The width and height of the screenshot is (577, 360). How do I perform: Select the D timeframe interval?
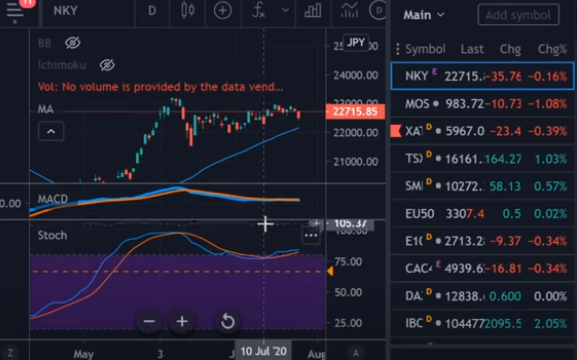pos(152,11)
